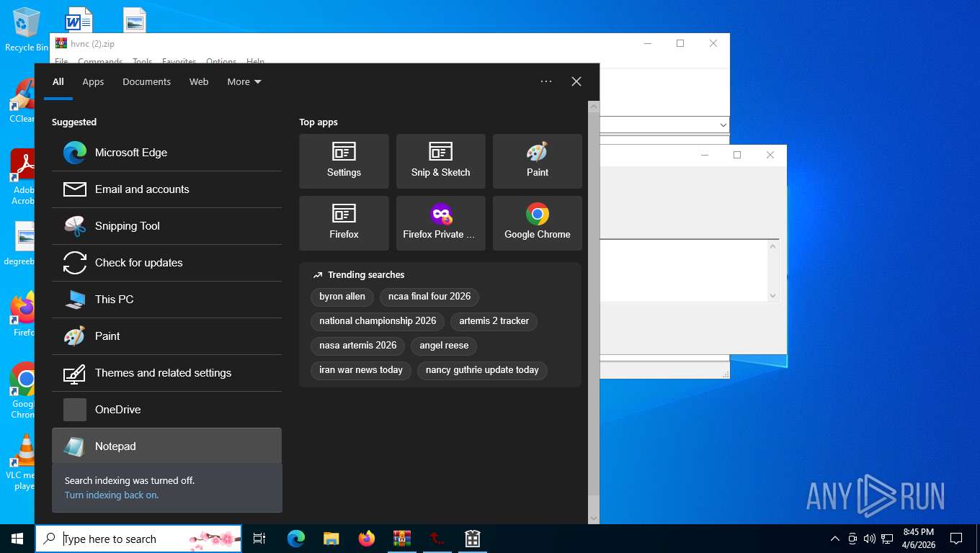Click search panel scrollbar down arrow
Image resolution: width=980 pixels, height=553 pixels.
pyautogui.click(x=594, y=518)
